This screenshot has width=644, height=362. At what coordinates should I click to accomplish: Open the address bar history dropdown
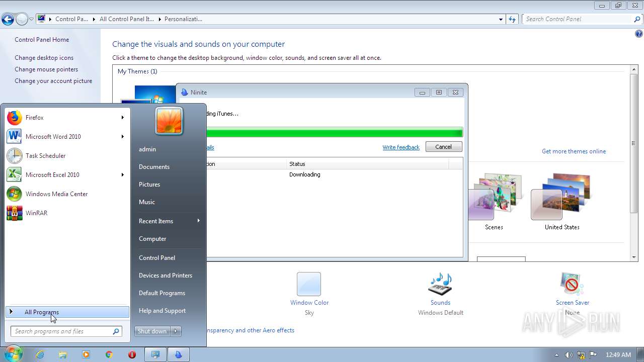[x=501, y=19]
